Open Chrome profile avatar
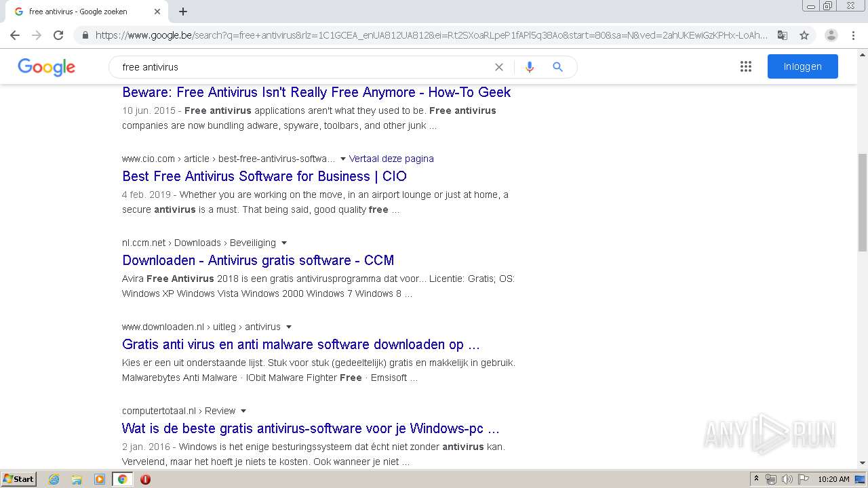The height and width of the screenshot is (488, 868). point(831,35)
